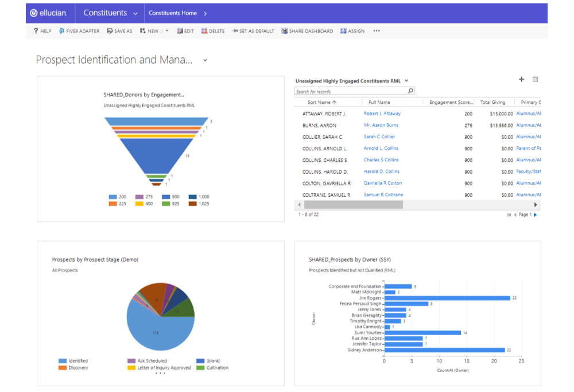Open Gavriella R Colton record
The height and width of the screenshot is (392, 574).
pyautogui.click(x=382, y=183)
